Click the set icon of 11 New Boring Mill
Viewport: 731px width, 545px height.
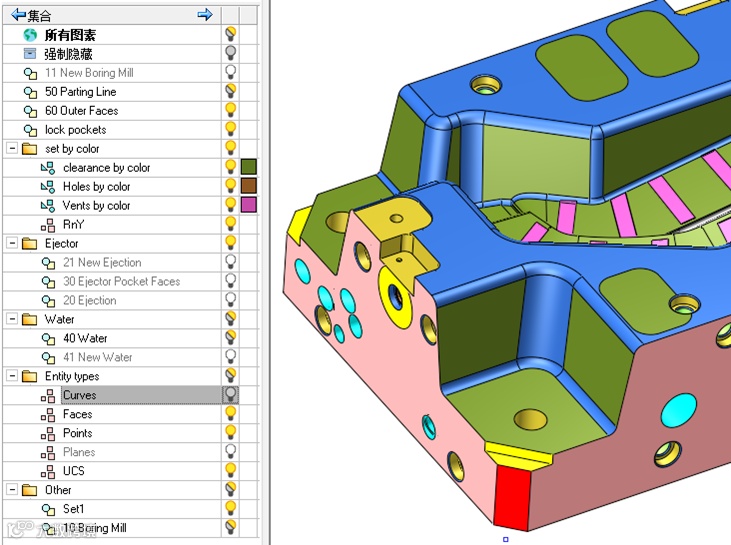click(x=30, y=73)
